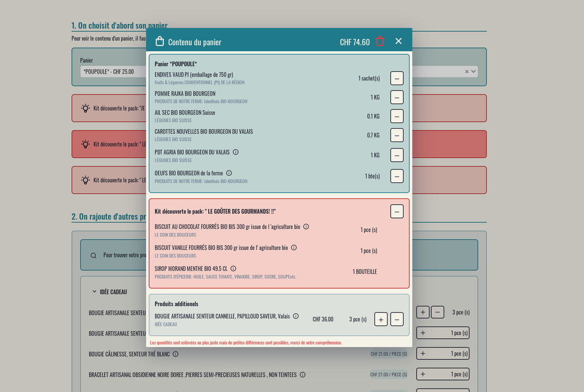Viewport: 584px width, 392px height.
Task: Show info for SIROP MORAND MENTHE
Action: pos(233,269)
